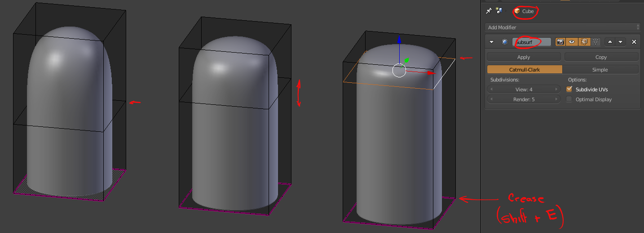This screenshot has height=233, width=644.
Task: Click the Render: 5 subdivisions value
Action: click(524, 99)
